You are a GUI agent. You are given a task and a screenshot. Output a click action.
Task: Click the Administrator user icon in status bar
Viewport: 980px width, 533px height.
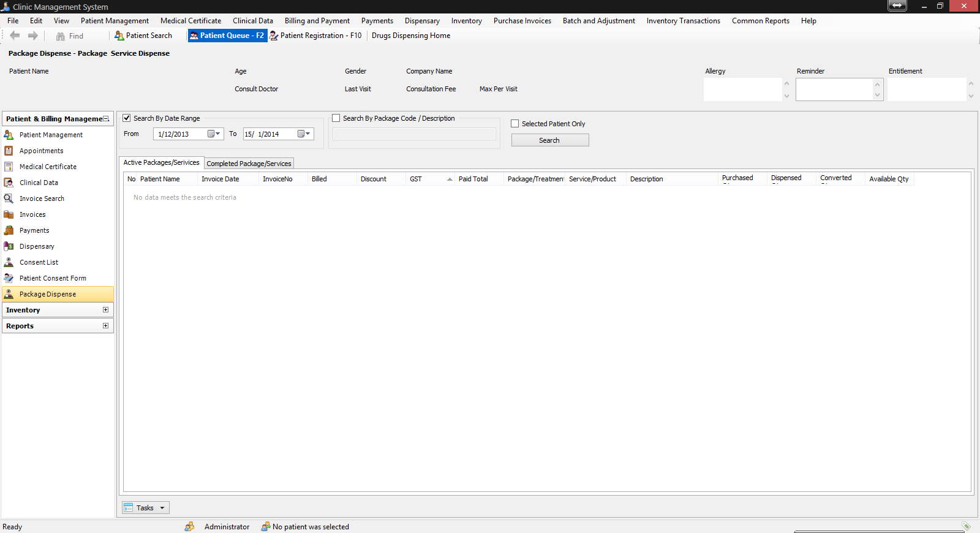[189, 527]
